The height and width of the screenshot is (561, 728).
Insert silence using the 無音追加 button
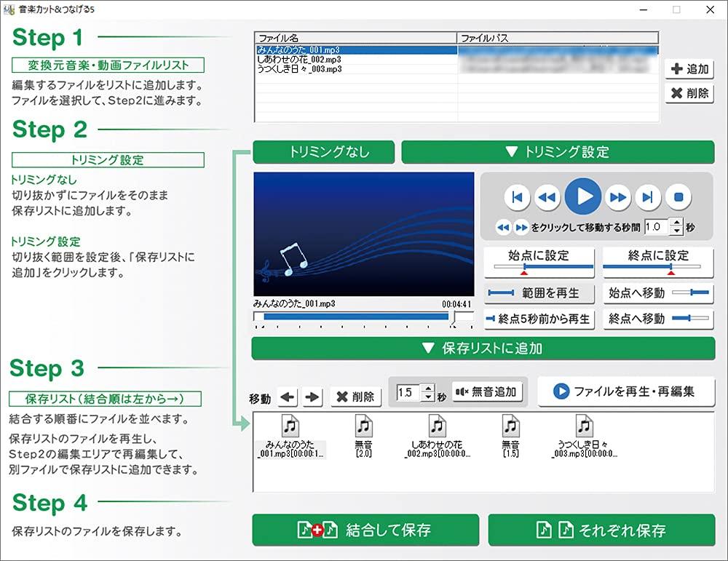point(488,391)
